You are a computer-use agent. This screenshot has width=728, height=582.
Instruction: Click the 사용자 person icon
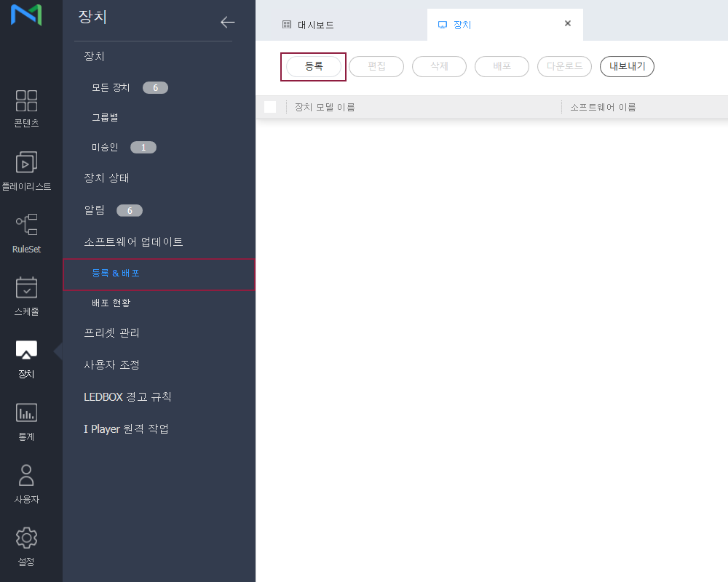26,476
